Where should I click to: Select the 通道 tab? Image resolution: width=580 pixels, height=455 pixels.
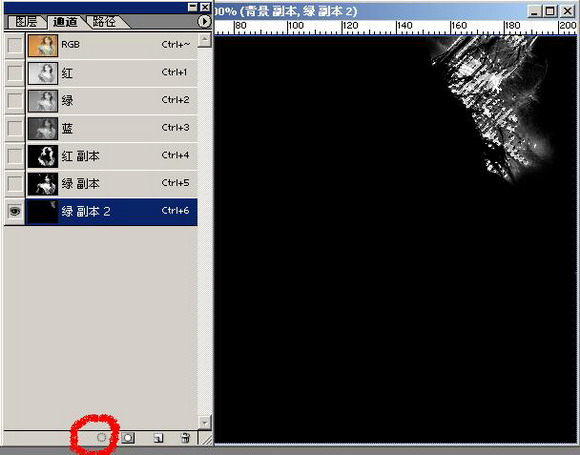65,22
